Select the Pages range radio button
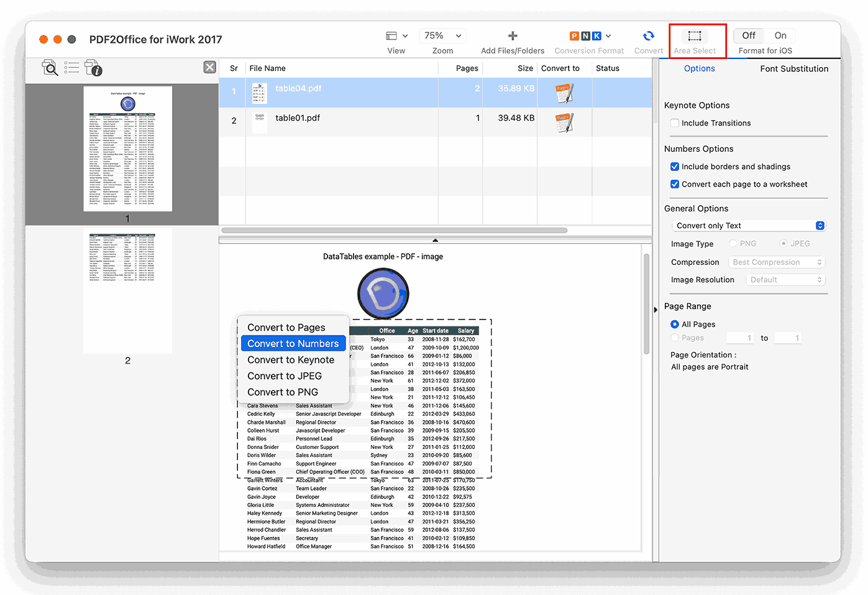This screenshot has width=868, height=595. coord(675,338)
